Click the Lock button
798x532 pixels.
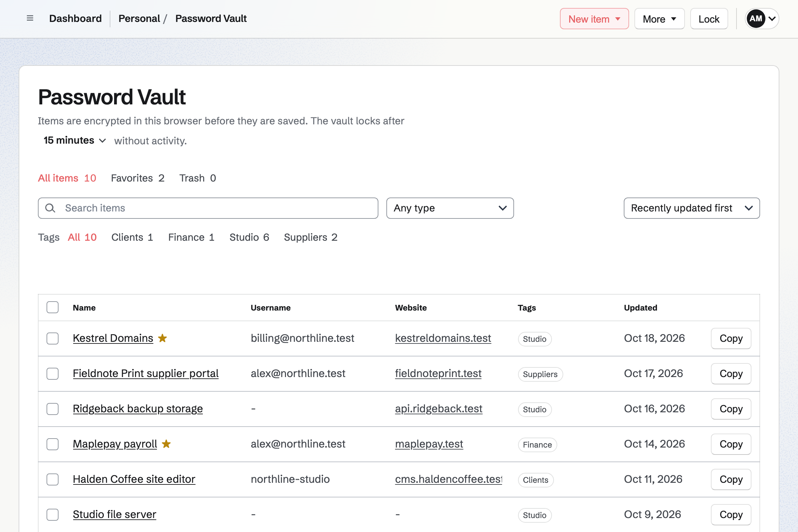[709, 19]
